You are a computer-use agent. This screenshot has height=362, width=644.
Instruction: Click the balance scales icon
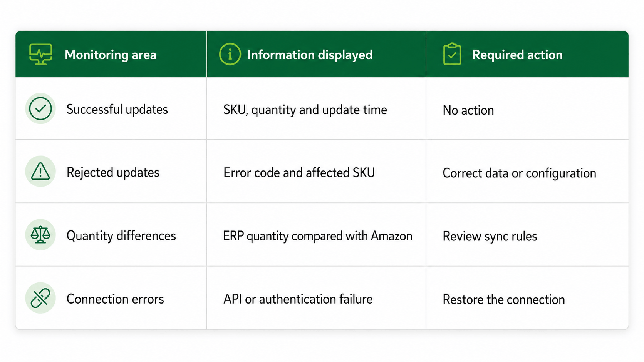pos(40,235)
